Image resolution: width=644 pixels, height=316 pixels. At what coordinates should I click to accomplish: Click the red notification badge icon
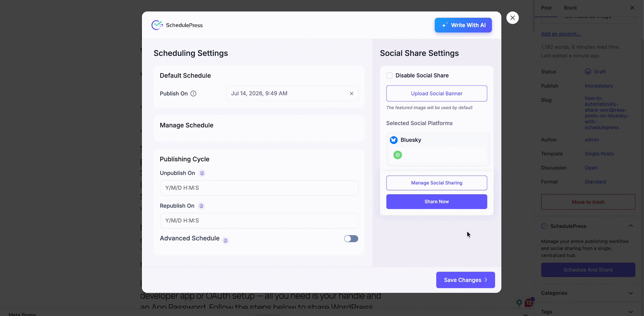529,302
